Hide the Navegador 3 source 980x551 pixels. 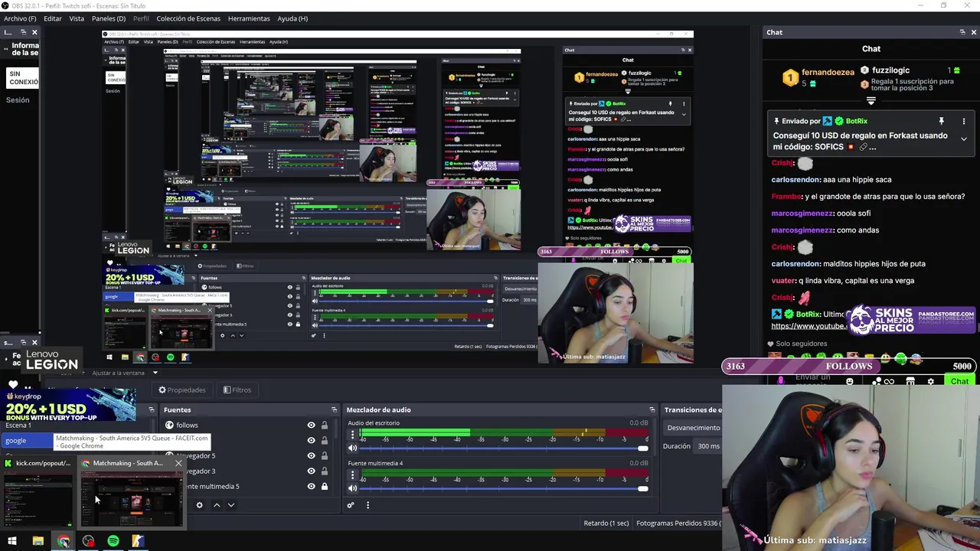tap(311, 471)
